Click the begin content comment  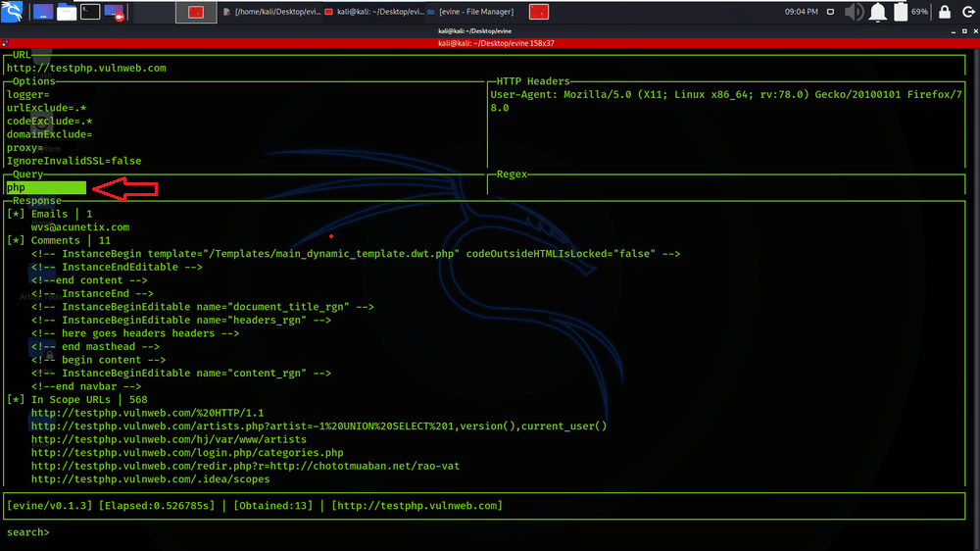coord(98,360)
